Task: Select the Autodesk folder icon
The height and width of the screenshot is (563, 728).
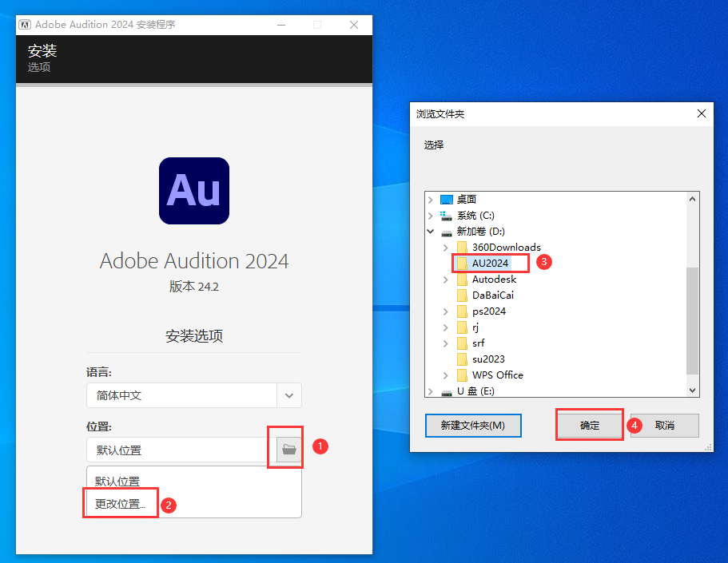Action: pyautogui.click(x=463, y=279)
